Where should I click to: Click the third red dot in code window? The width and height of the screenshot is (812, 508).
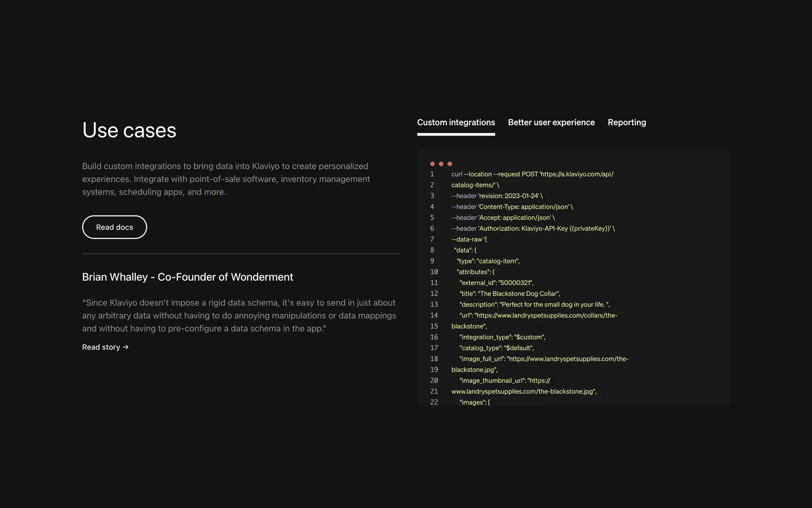click(x=450, y=164)
